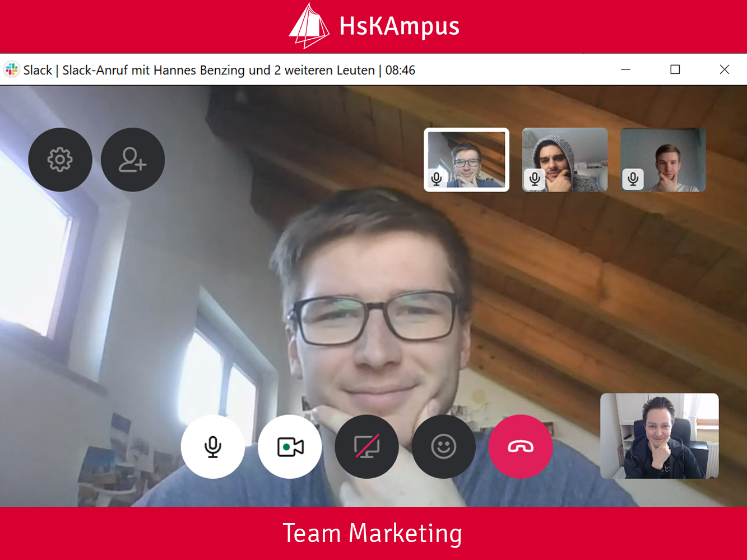747x560 pixels.
Task: Click the Team Marketing label
Action: (x=373, y=533)
